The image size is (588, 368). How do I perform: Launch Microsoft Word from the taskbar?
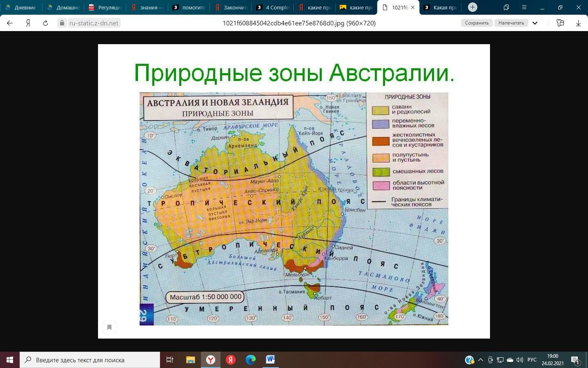click(270, 360)
